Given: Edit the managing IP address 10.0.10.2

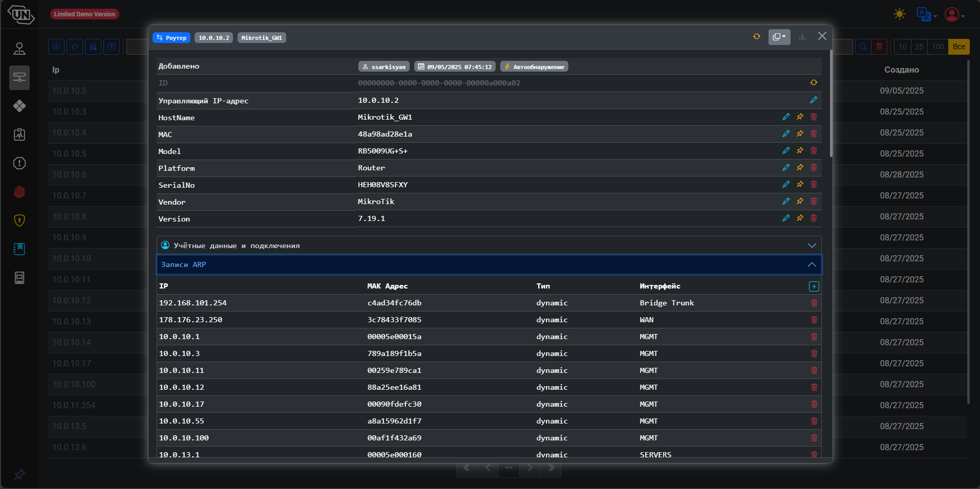Looking at the screenshot, I should coord(814,100).
